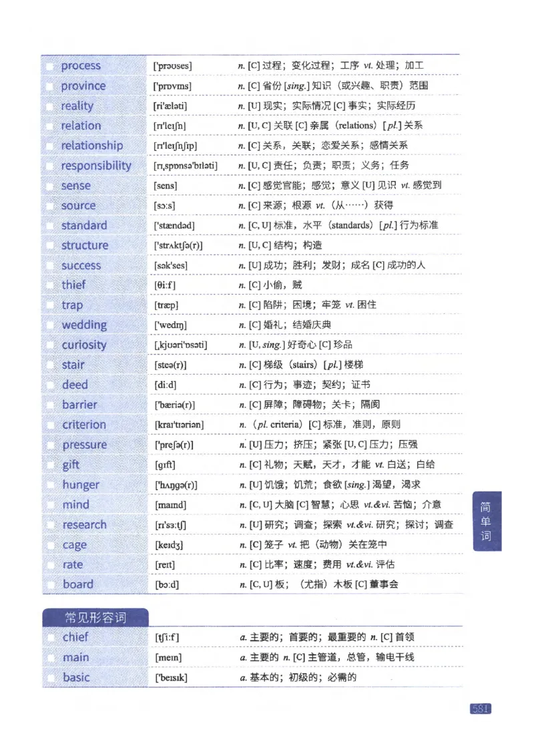Open the entry for 'criterion'
The height and width of the screenshot is (756, 534).
tap(85, 425)
